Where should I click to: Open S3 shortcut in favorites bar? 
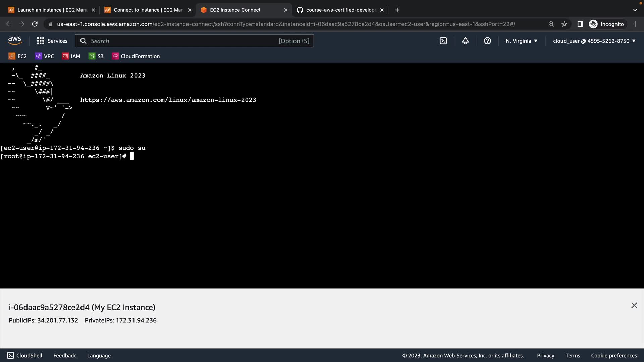[96, 56]
